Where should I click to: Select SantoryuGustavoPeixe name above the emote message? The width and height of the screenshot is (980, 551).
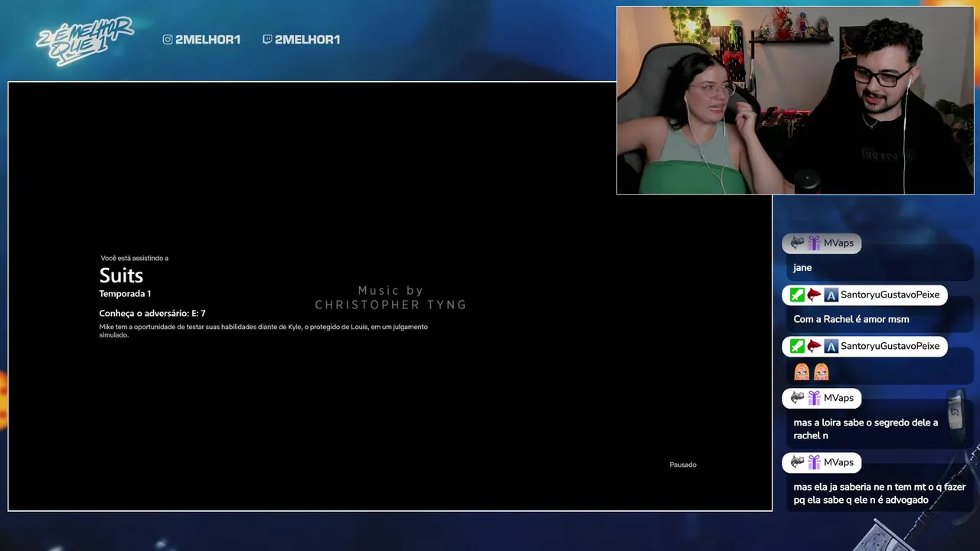coord(890,346)
